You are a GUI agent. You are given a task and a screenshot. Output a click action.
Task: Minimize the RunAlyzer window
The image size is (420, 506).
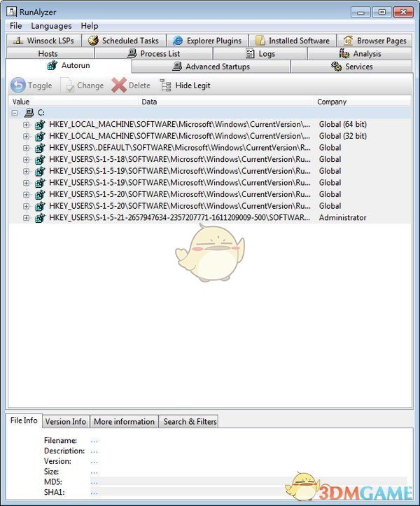pos(360,12)
